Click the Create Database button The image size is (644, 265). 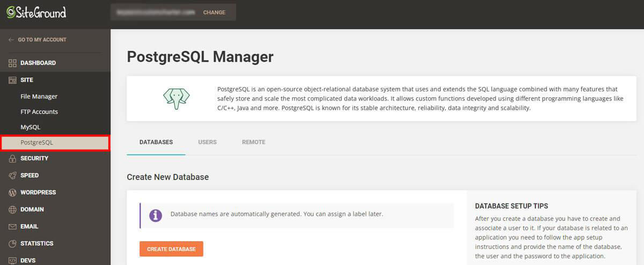[171, 249]
